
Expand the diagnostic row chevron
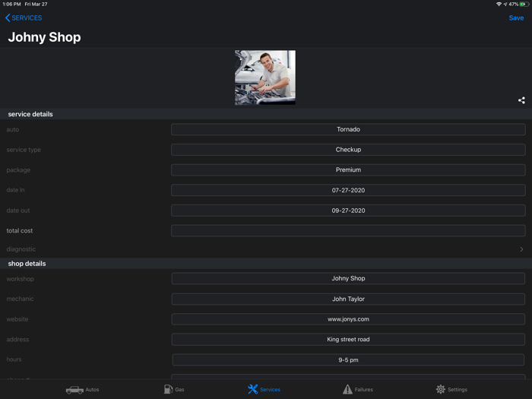(x=521, y=249)
